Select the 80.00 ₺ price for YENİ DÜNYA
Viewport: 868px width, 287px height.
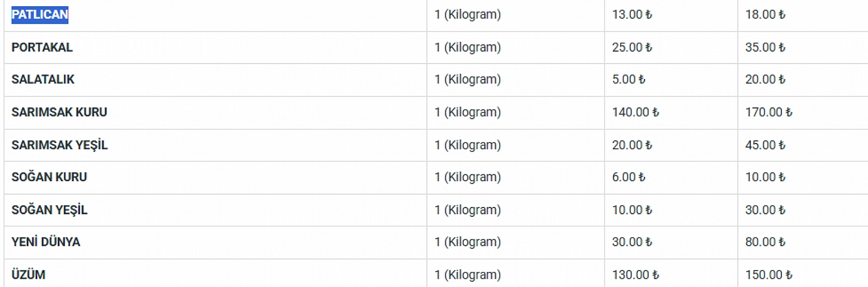[x=765, y=242]
